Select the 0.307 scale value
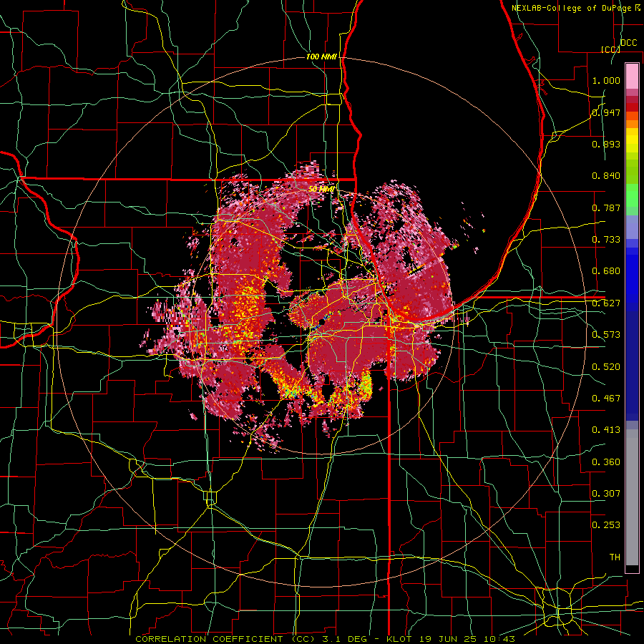 click(606, 494)
